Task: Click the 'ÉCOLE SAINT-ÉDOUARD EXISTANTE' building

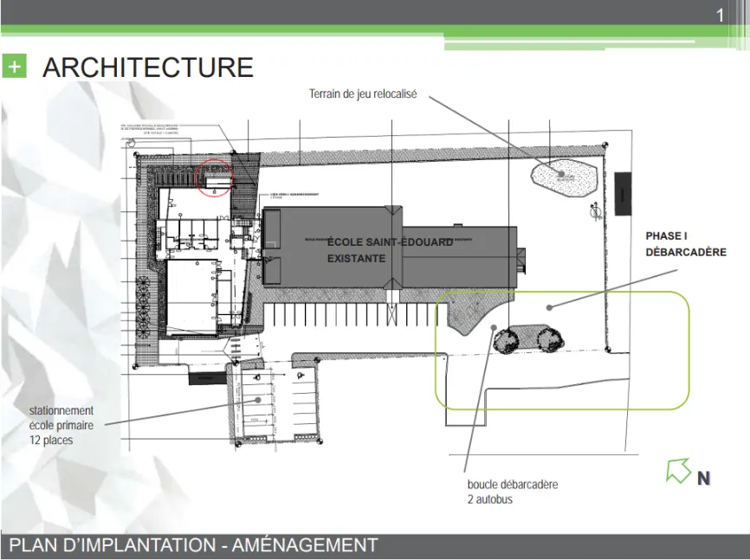Action: tap(390, 249)
